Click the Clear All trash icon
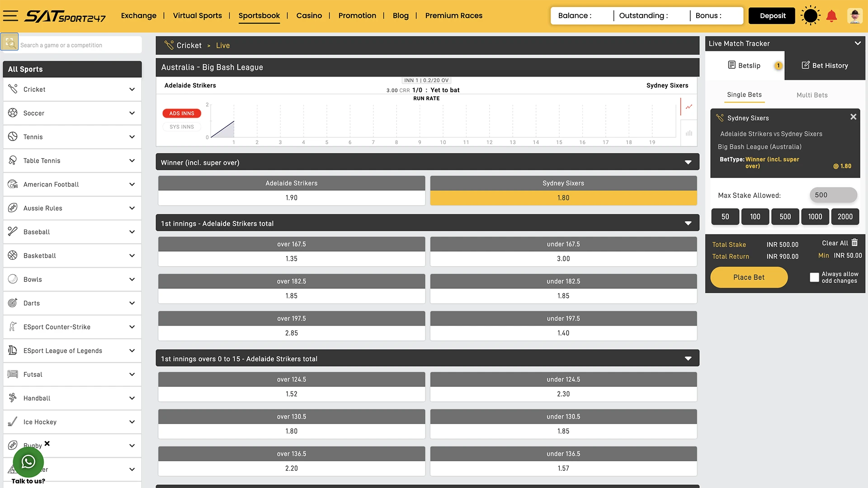 (854, 243)
